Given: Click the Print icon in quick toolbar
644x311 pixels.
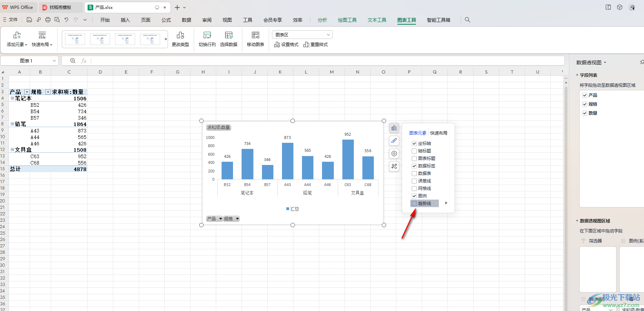Looking at the screenshot, I should pyautogui.click(x=48, y=20).
